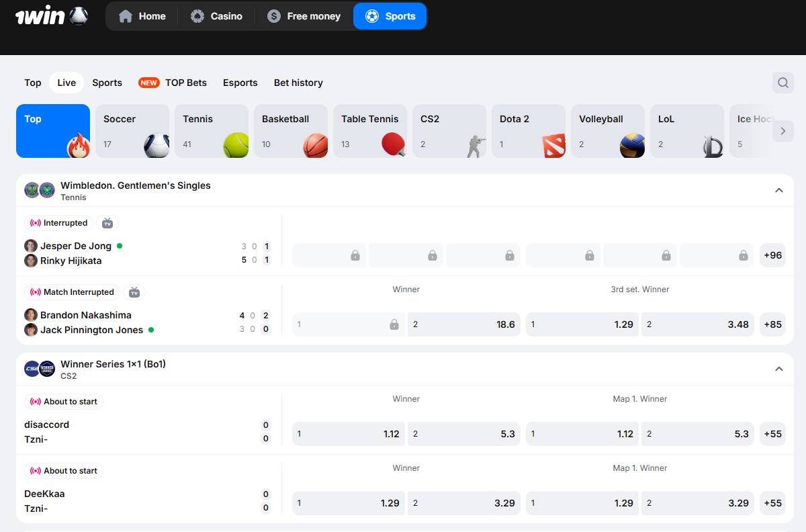
Task: Open Free money section
Action: pos(304,16)
